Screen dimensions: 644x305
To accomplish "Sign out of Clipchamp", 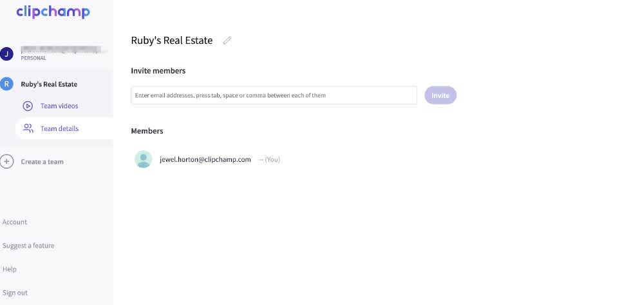I will (x=15, y=293).
